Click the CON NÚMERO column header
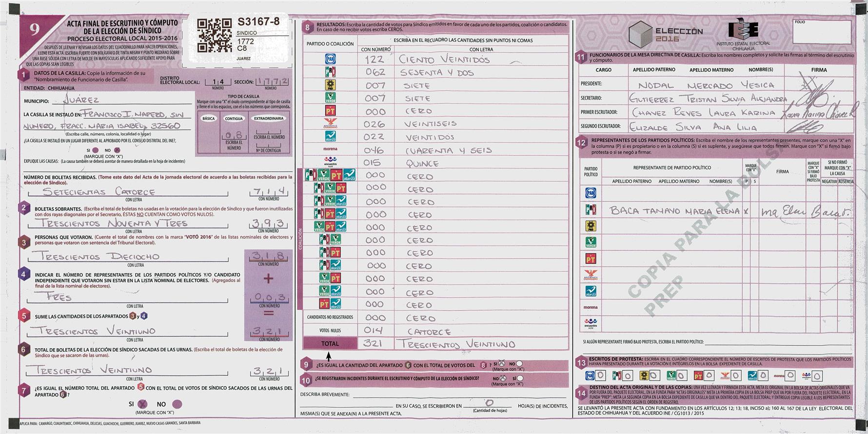The image size is (868, 434). (x=375, y=49)
